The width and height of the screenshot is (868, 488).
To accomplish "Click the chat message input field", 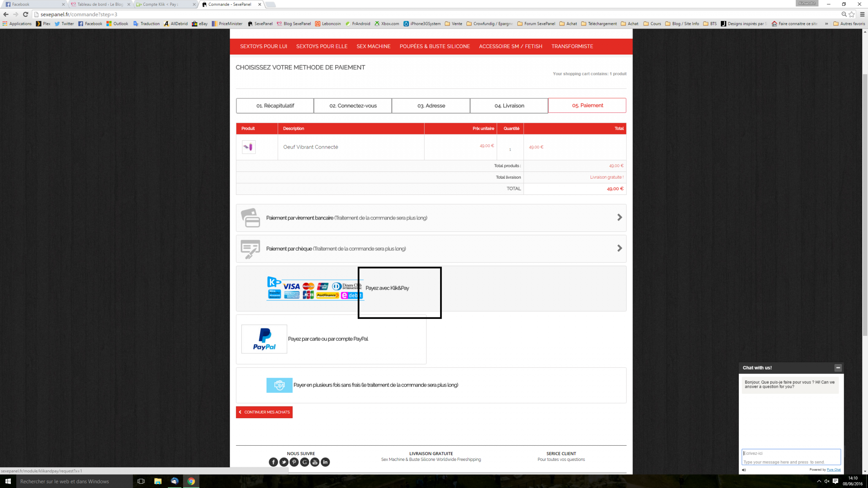I will click(791, 457).
